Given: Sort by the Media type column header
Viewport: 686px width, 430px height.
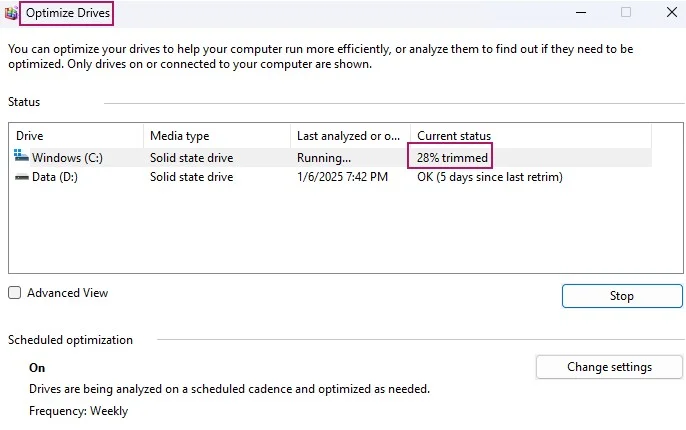Looking at the screenshot, I should pos(179,136).
